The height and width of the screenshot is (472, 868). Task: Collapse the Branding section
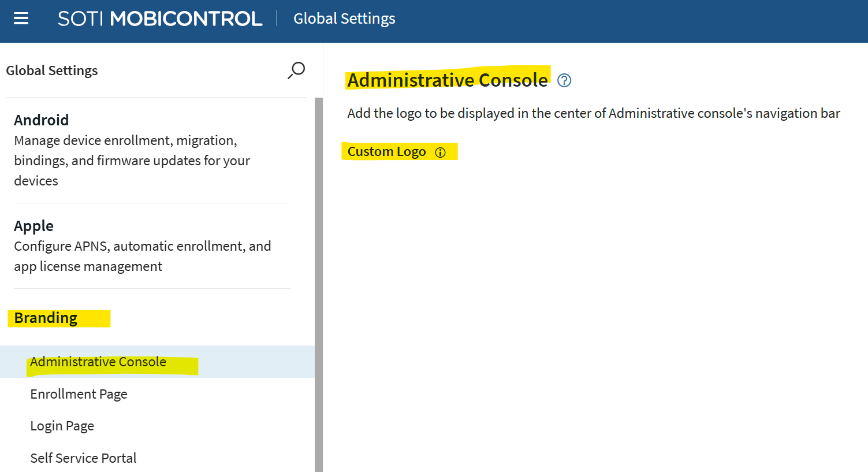click(46, 318)
